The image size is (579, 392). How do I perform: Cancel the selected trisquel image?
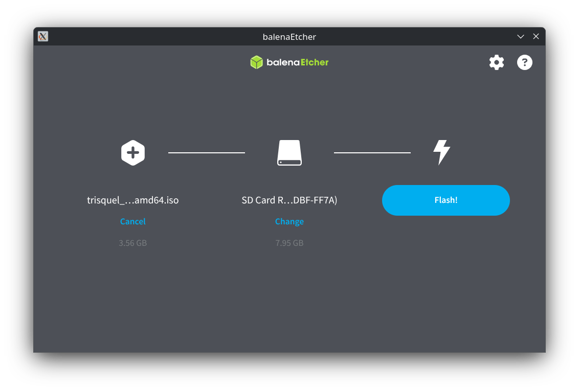(133, 221)
